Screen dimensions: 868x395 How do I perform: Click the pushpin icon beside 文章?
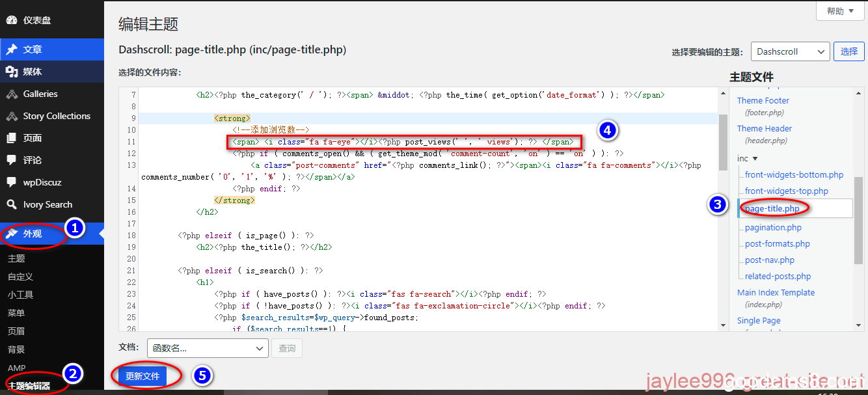pyautogui.click(x=12, y=49)
